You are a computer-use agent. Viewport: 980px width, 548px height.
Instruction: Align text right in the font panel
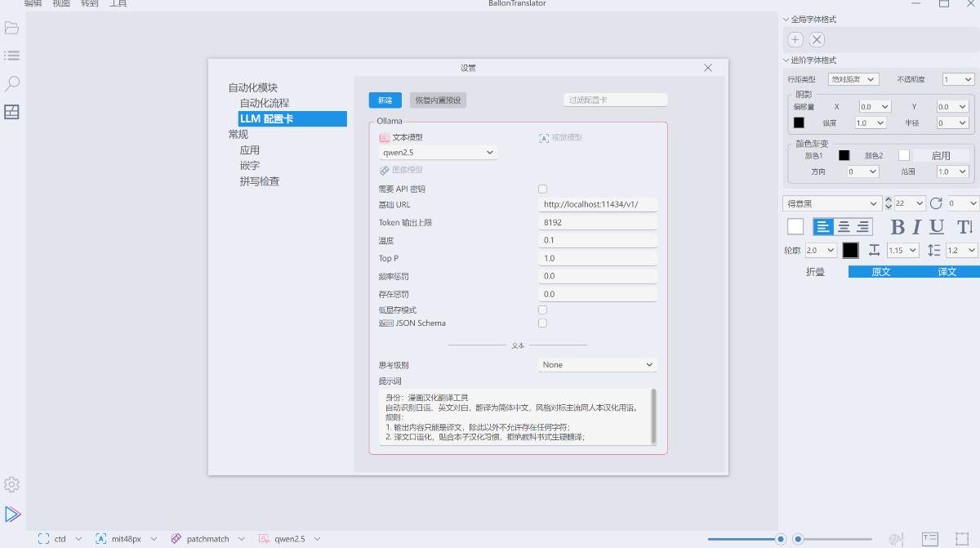pyautogui.click(x=862, y=227)
